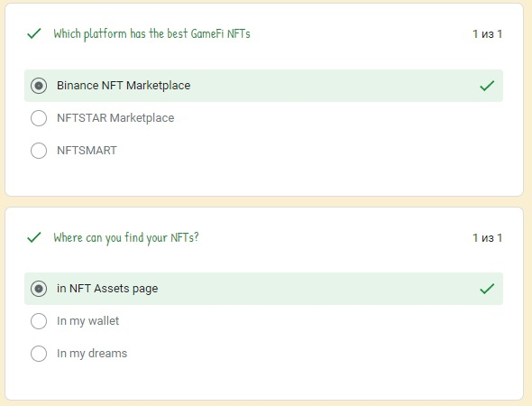Click the 'Which platform has the best GameFi NFTs' heading
Screen dimensions: 532x406
click(152, 34)
